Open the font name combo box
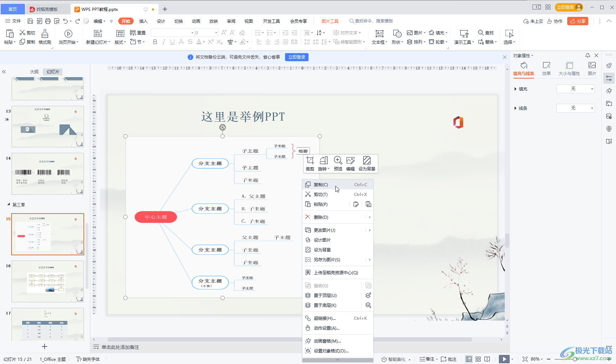Viewport: 616px width, 364px height. (x=173, y=33)
